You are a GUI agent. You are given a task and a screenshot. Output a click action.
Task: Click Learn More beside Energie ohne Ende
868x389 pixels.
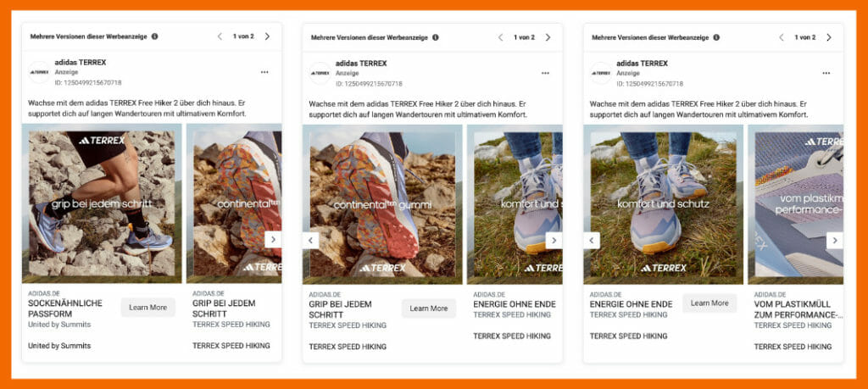click(709, 303)
